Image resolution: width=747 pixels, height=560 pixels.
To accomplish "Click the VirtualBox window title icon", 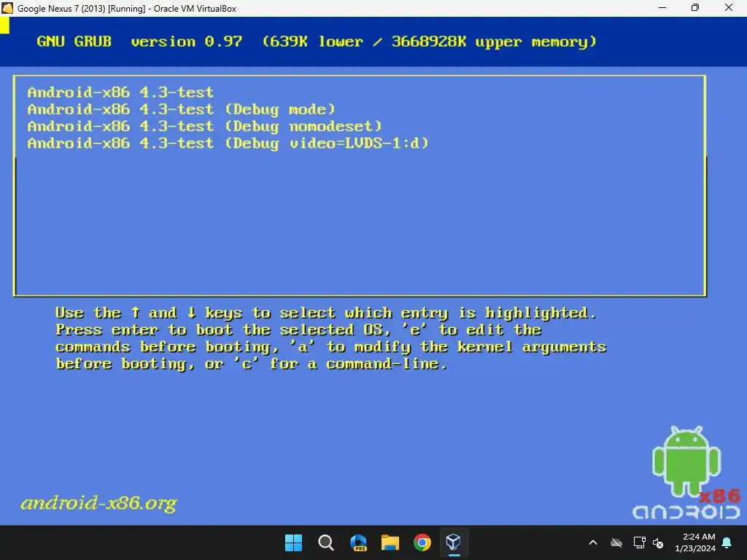I will pos(7,8).
